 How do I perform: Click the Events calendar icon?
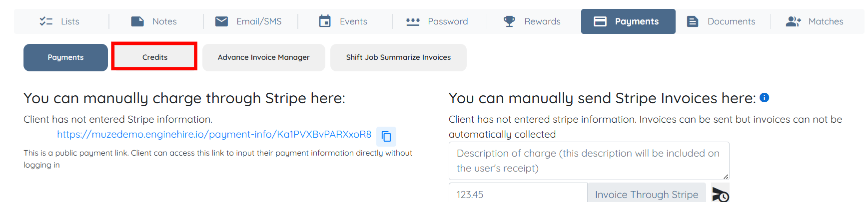325,21
